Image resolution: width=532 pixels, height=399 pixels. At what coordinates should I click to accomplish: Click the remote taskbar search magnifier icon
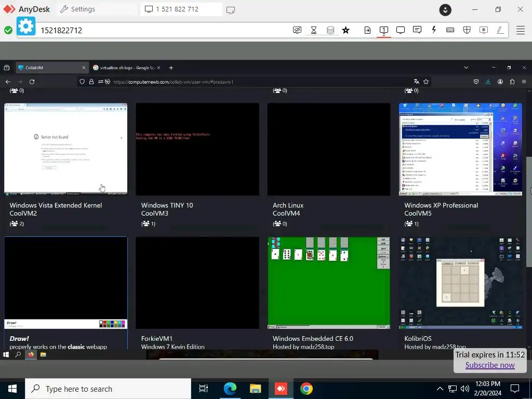point(18,354)
